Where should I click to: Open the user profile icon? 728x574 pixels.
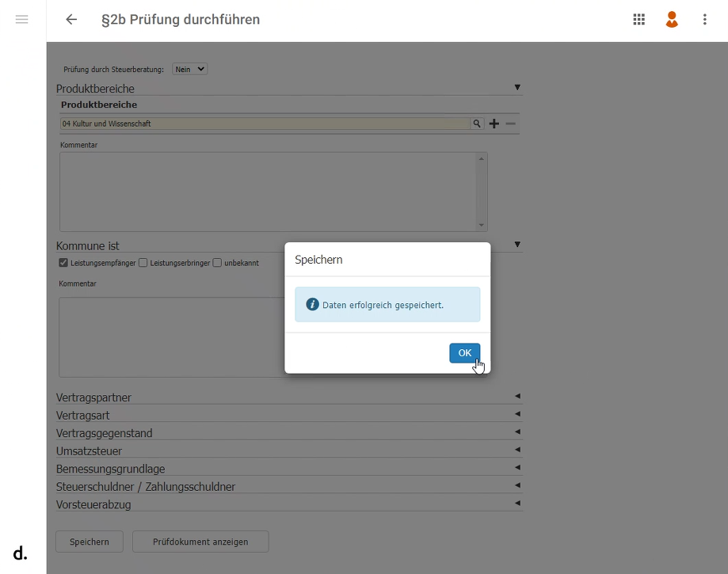[x=672, y=20]
